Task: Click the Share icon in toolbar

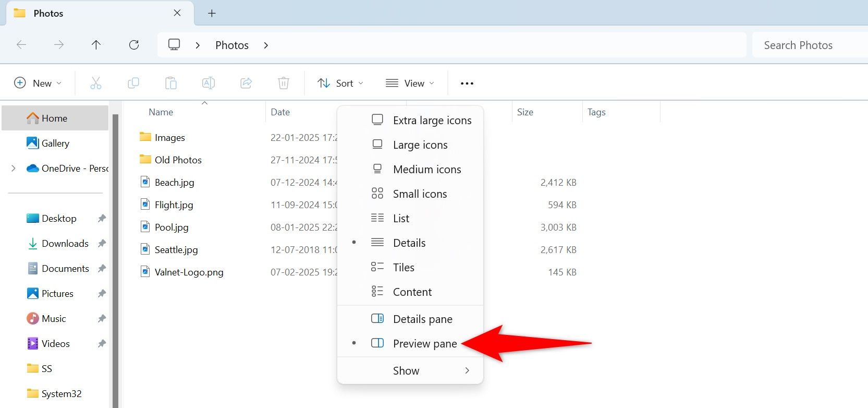Action: pos(246,83)
